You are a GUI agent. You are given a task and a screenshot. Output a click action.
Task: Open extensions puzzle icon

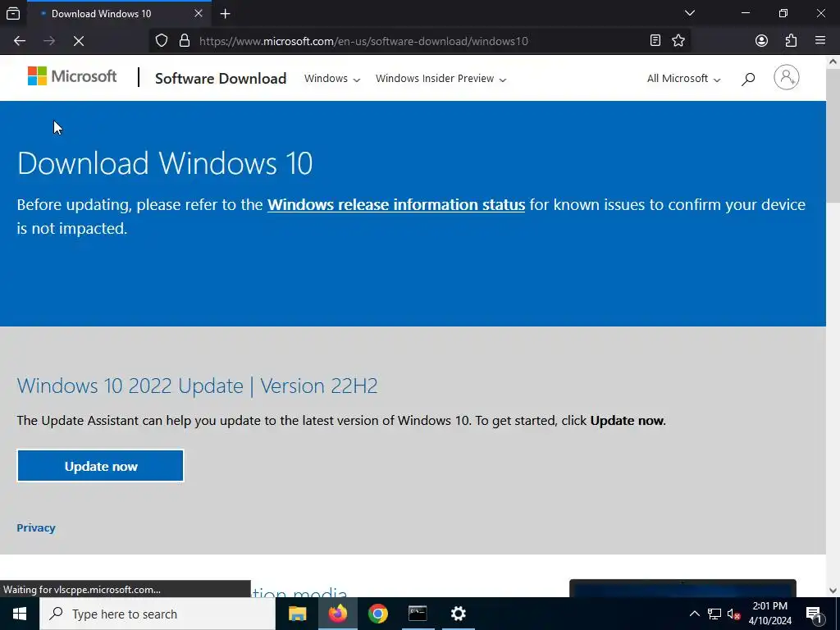(x=792, y=41)
